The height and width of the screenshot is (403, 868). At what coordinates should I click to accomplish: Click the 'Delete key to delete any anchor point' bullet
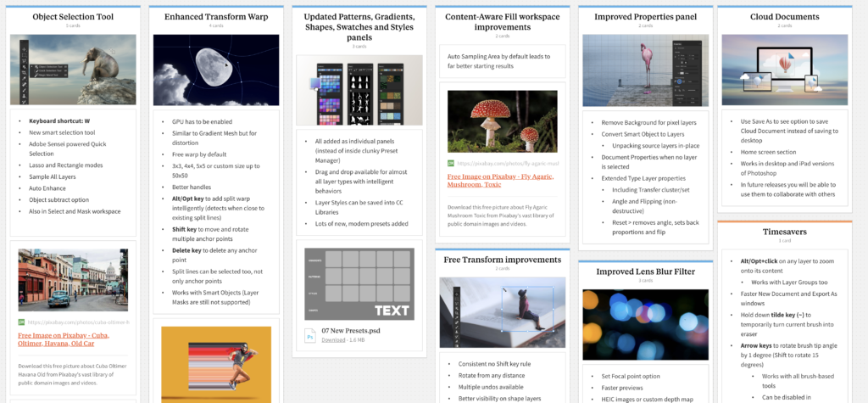tap(215, 255)
